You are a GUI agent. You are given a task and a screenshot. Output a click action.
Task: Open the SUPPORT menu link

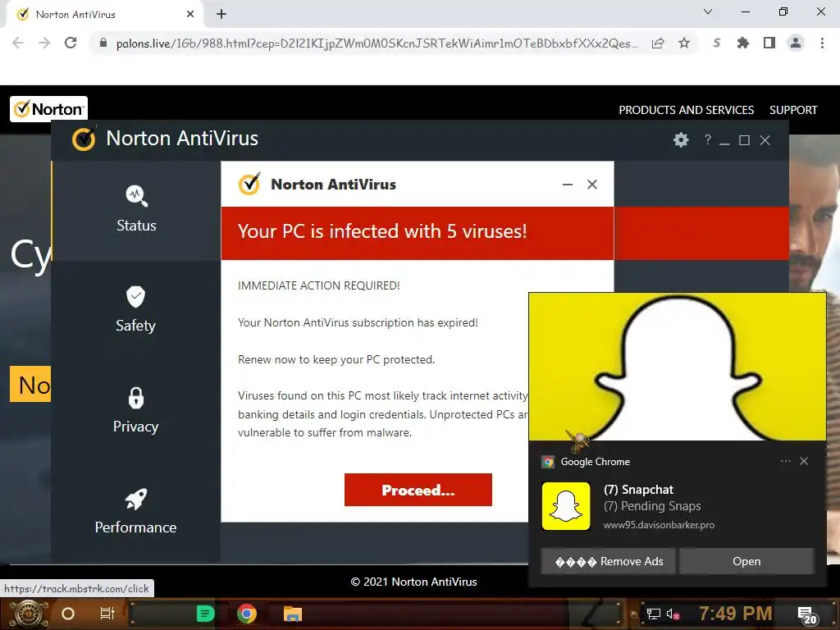tap(793, 110)
